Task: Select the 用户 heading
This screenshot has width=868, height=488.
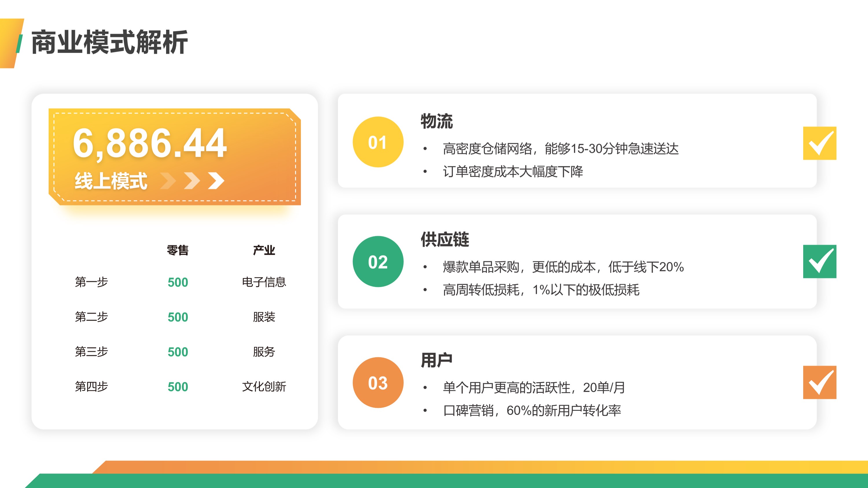Action: tap(437, 360)
